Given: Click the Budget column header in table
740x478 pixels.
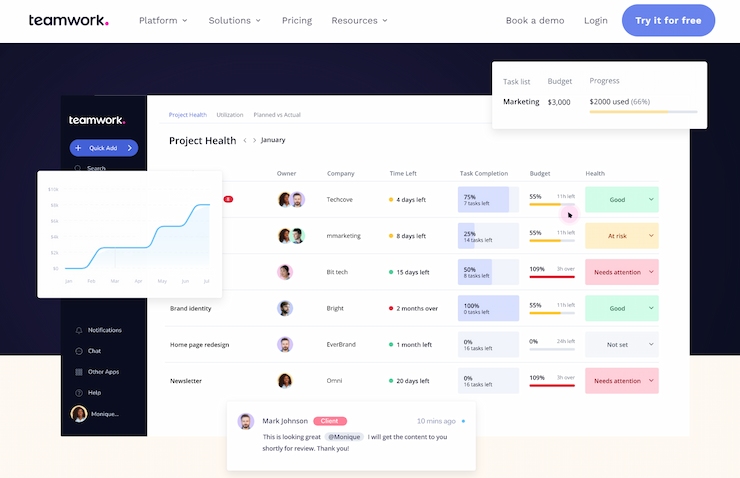Looking at the screenshot, I should point(540,174).
